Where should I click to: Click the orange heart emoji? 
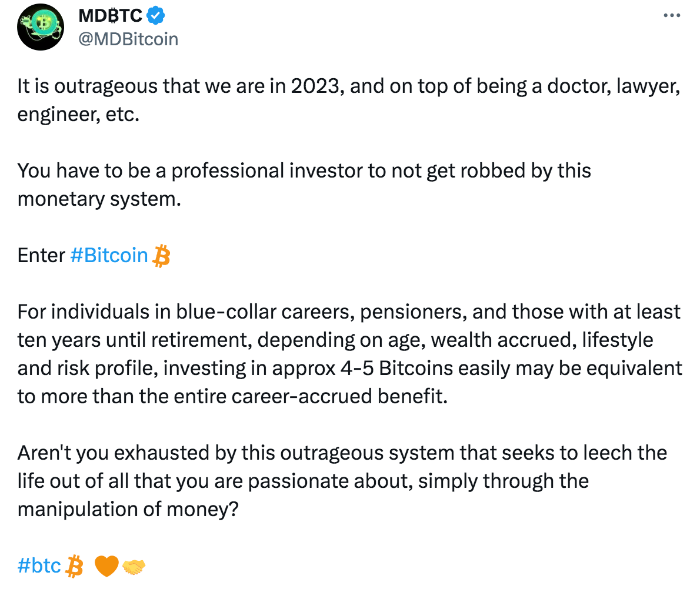[x=106, y=567]
